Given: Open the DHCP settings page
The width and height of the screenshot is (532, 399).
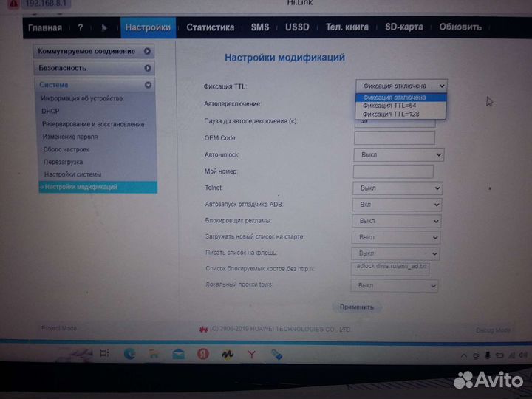Looking at the screenshot, I should [x=50, y=112].
